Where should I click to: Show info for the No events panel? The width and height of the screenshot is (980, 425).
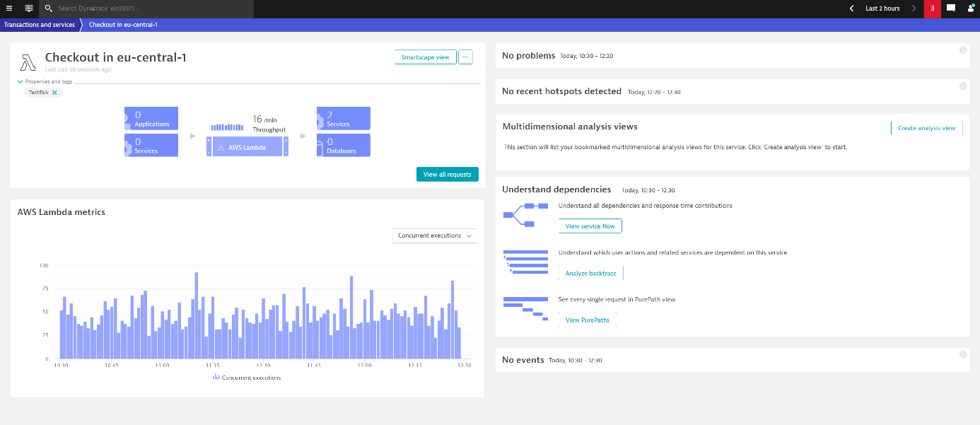point(963,354)
